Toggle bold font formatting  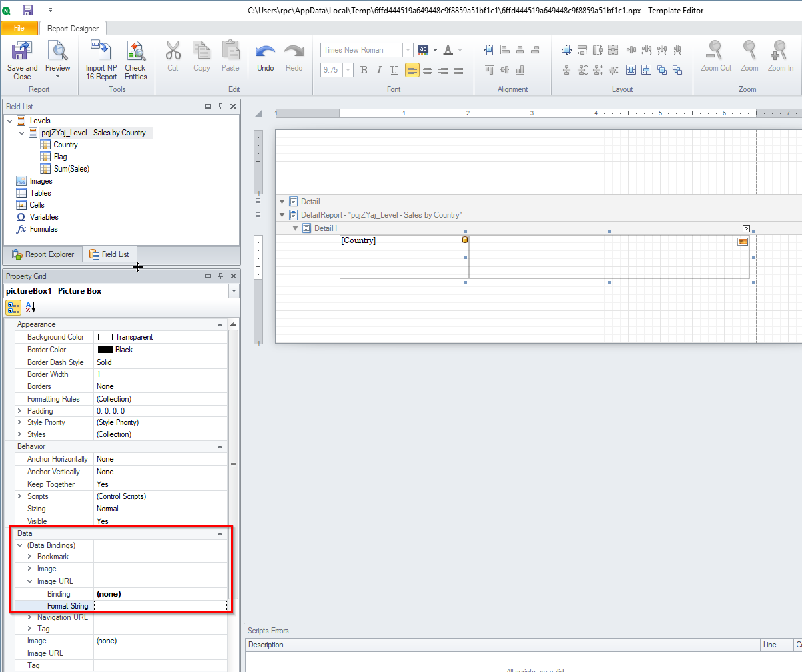coord(364,70)
